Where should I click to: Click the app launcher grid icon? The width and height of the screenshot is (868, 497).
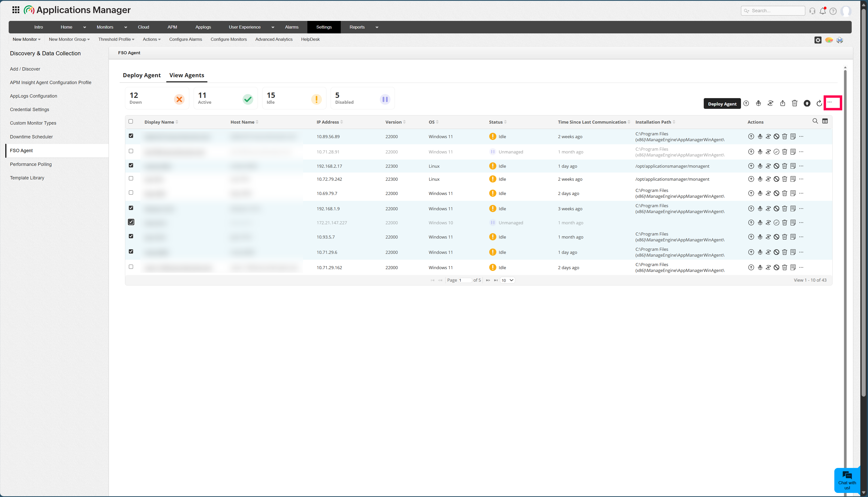pyautogui.click(x=16, y=10)
